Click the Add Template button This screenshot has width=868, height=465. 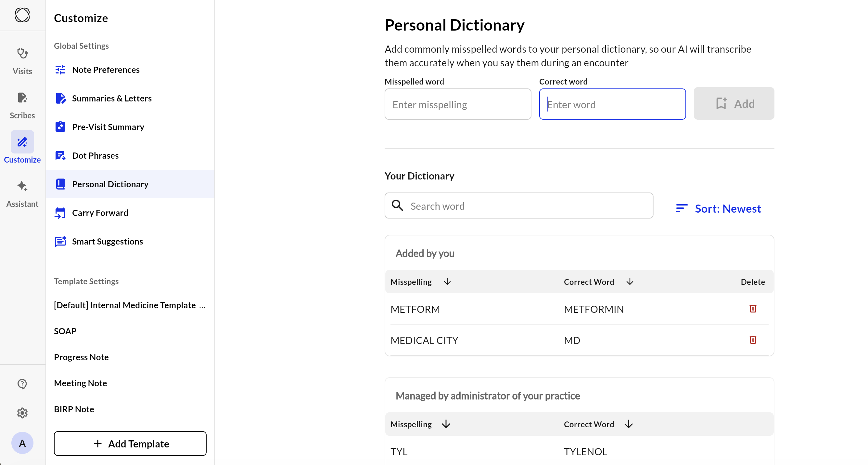(x=130, y=444)
